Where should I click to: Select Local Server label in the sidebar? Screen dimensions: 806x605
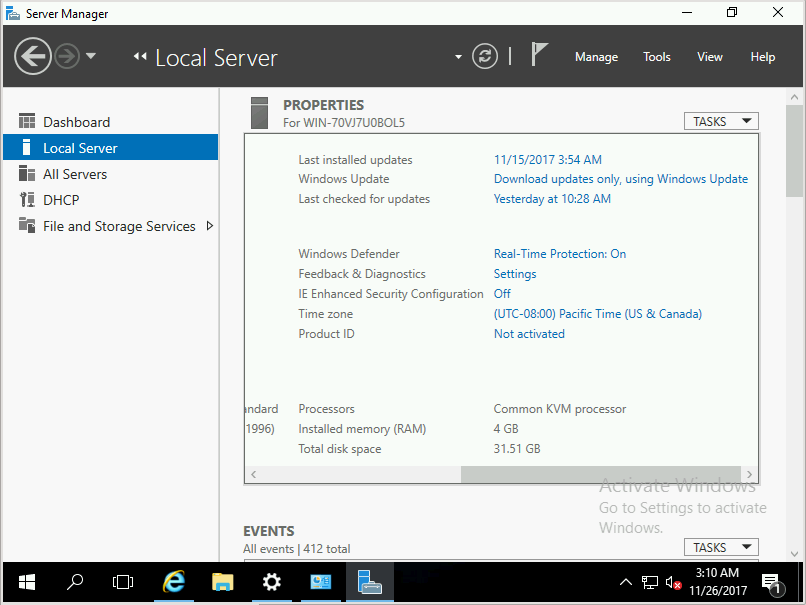tap(80, 149)
